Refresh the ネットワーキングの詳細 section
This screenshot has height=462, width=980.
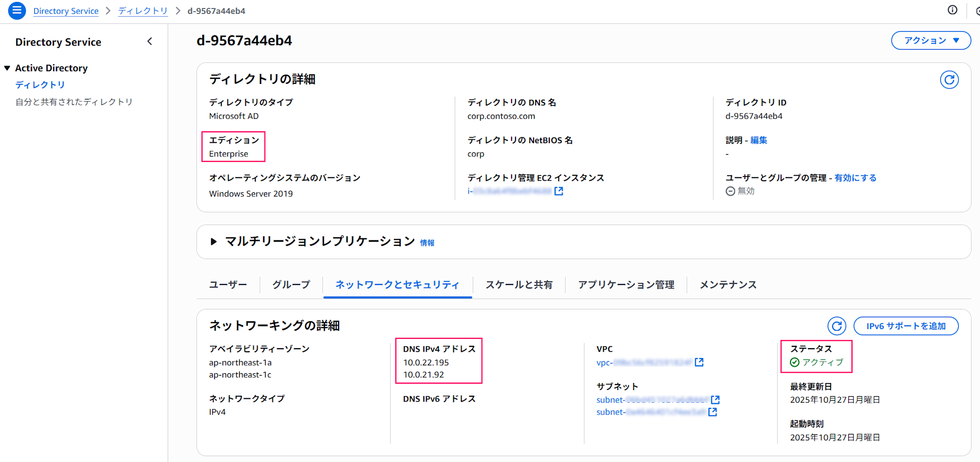(x=836, y=326)
